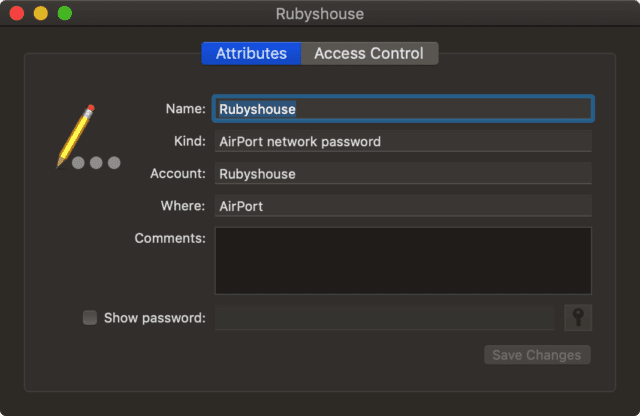Select the Account text field
Screen dimensions: 640x416
click(402, 173)
